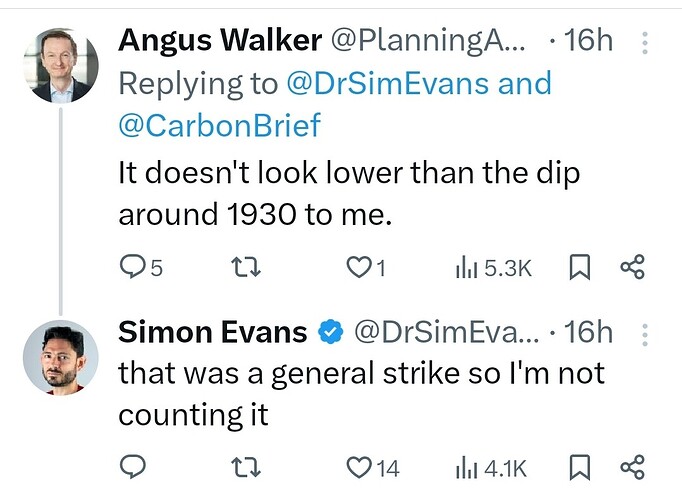Like Simon Evans' tweet with 14 likes

tap(373, 467)
